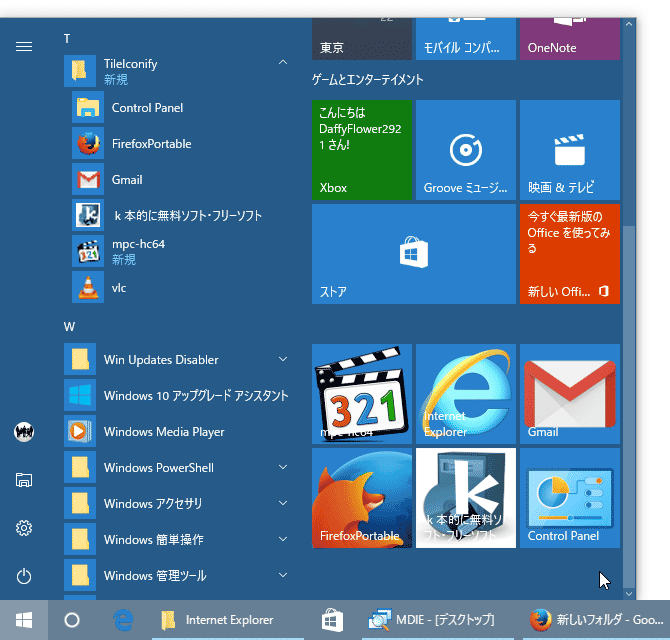Image resolution: width=670 pixels, height=640 pixels.
Task: Open the 東京 weather tile
Action: tap(362, 39)
